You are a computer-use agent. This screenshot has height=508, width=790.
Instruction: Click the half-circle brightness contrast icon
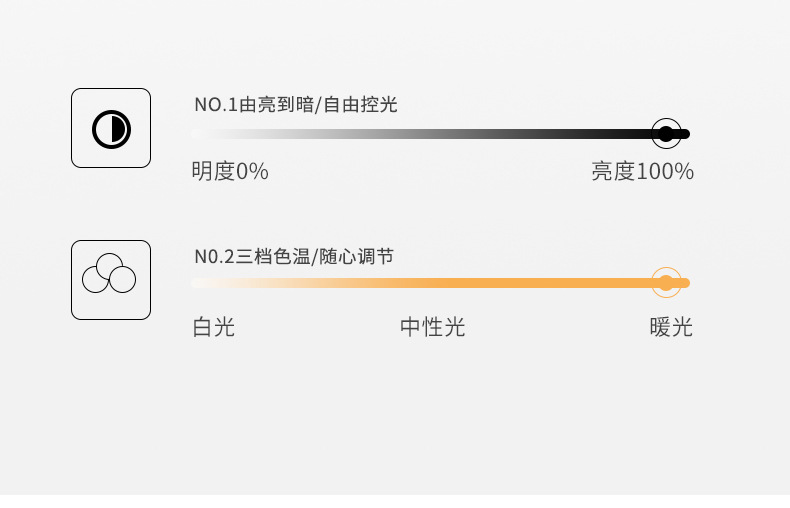pos(111,128)
